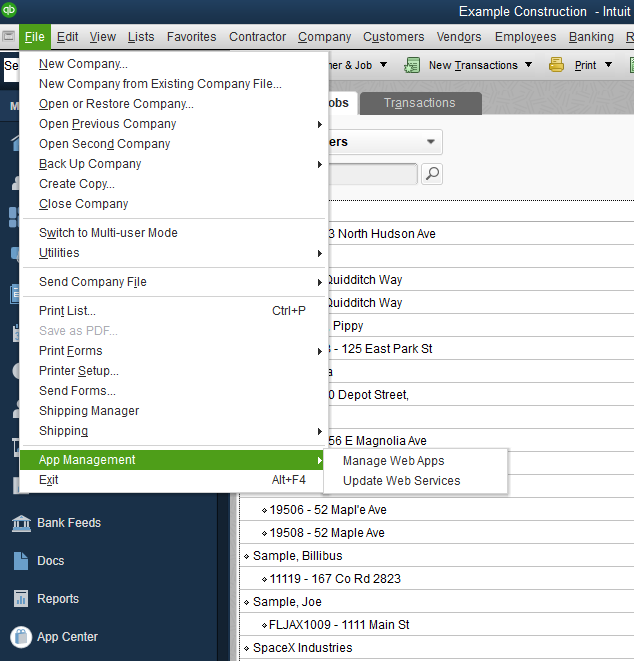Viewport: 634px width, 661px height.
Task: Select row 11119 - 167 Co Rd 2823
Action: 437,579
